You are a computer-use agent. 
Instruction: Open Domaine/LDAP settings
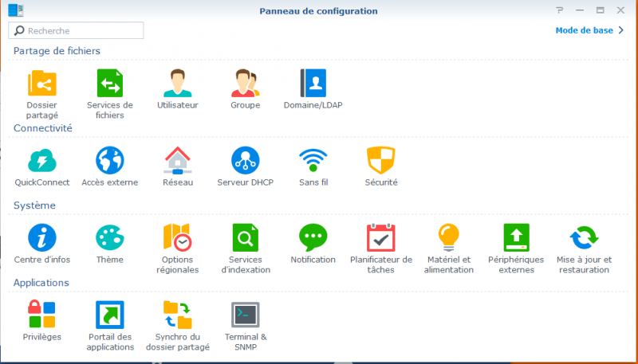click(x=313, y=84)
